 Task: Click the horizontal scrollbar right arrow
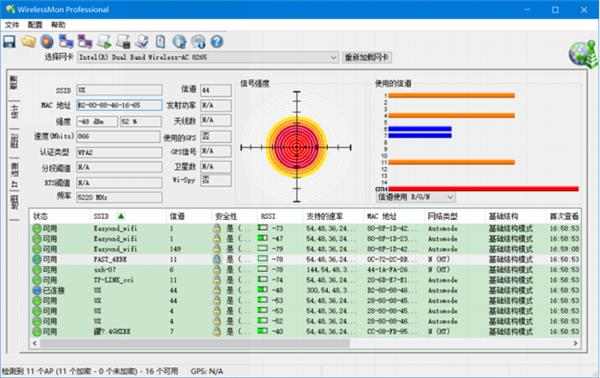click(575, 343)
